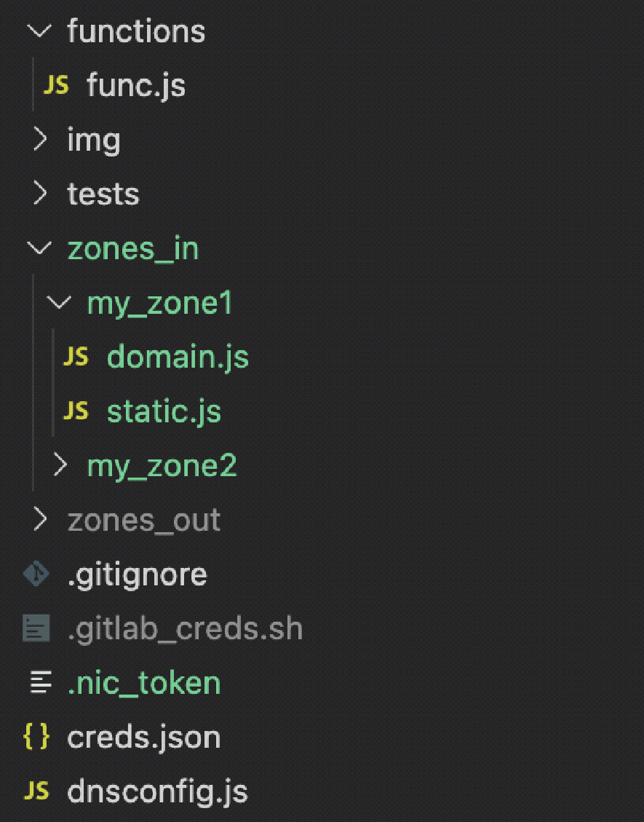Select the static.js file
Viewport: 644px width, 822px height.
164,411
